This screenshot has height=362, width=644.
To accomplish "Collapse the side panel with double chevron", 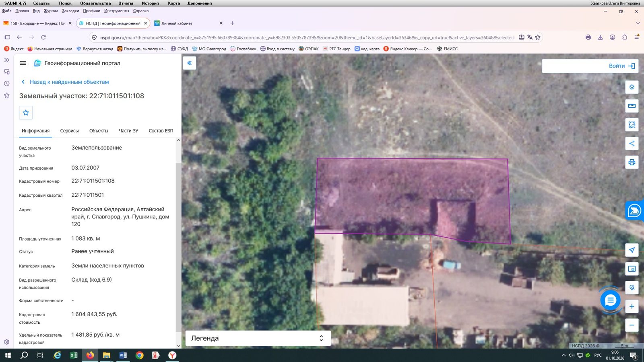I will (189, 63).
